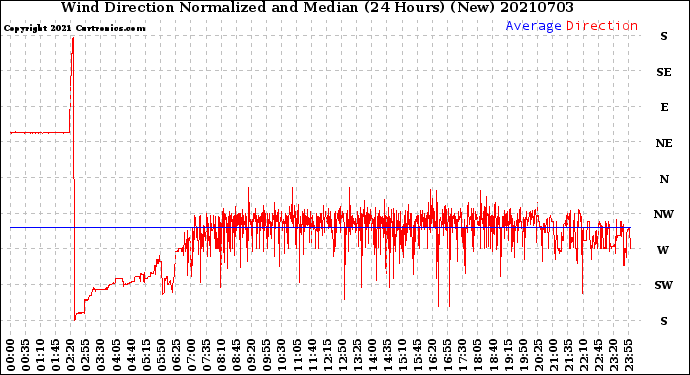Click the red 'Direction' legend label
The height and width of the screenshot is (375, 690).
tap(602, 26)
